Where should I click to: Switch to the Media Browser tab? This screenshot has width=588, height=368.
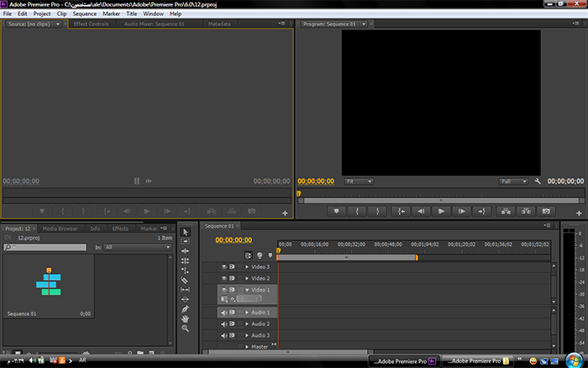(x=60, y=229)
